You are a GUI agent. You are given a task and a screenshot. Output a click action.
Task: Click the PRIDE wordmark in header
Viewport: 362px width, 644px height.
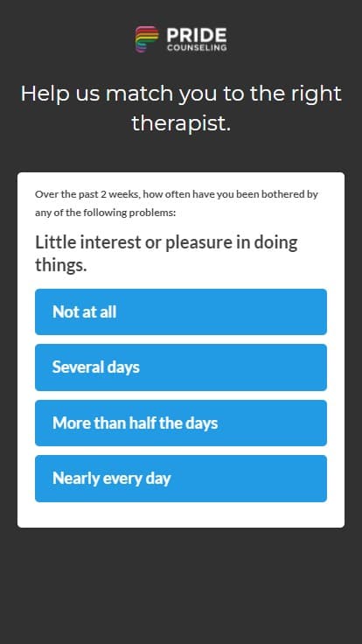pos(197,35)
